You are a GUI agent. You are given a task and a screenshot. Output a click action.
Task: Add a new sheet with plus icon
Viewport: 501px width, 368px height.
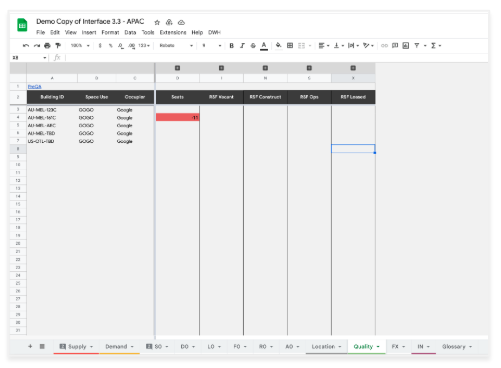[30, 346]
